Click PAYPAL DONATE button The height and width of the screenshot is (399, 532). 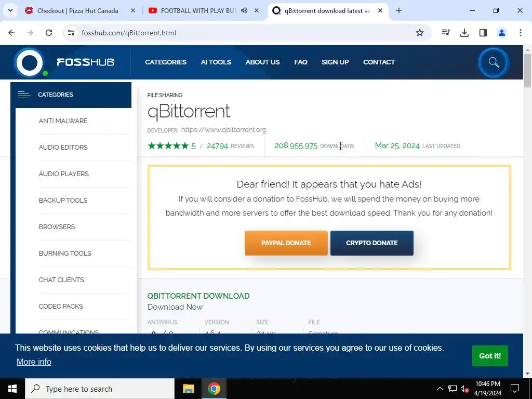point(286,243)
